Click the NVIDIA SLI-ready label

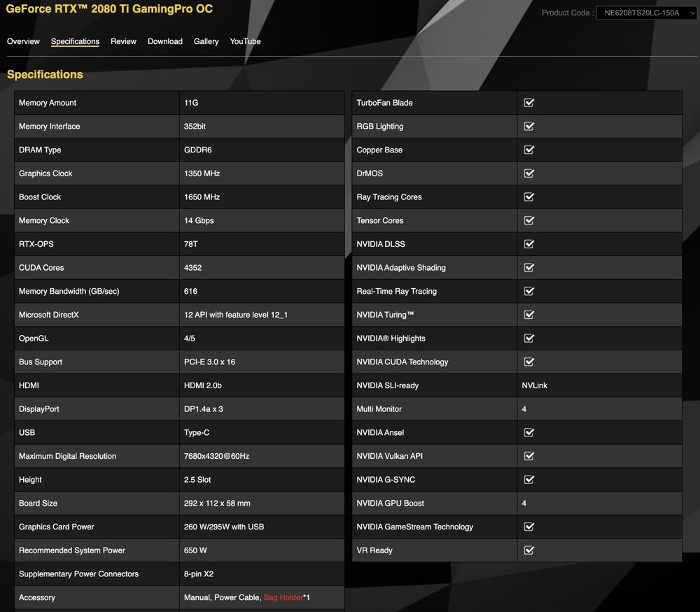coord(388,385)
